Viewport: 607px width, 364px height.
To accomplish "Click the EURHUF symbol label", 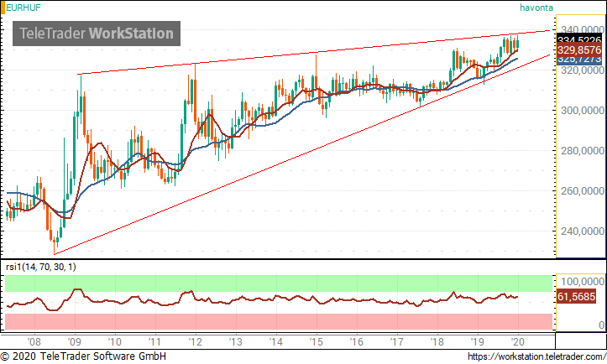I will click(x=24, y=8).
